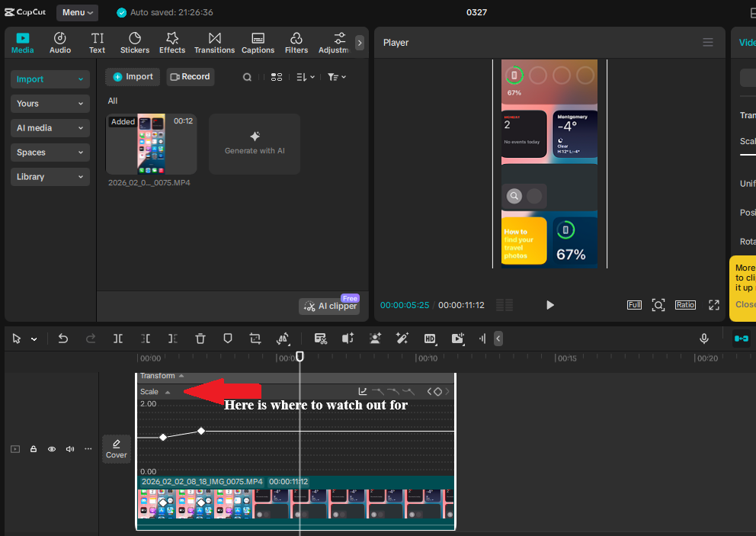The image size is (756, 536).
Task: Collapse the Scale keyframe graph arrow
Action: click(168, 392)
